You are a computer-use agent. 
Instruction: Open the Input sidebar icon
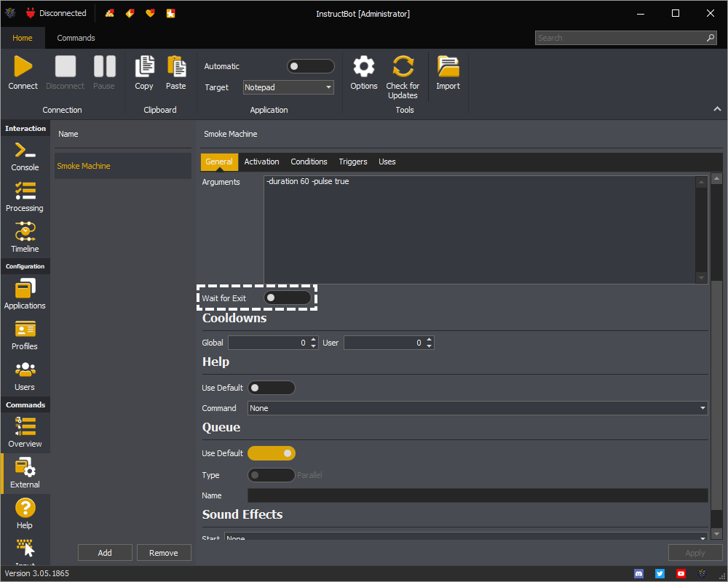(x=25, y=548)
